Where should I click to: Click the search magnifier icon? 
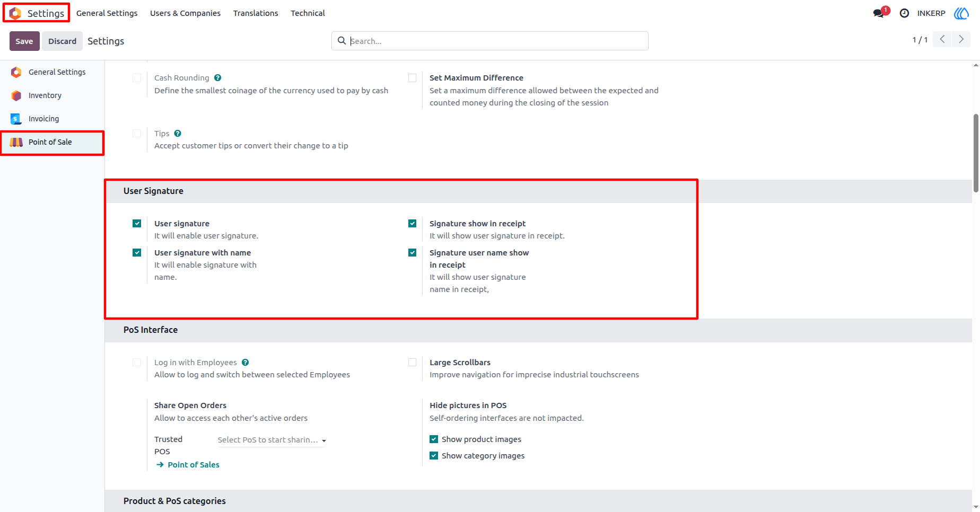(x=342, y=41)
